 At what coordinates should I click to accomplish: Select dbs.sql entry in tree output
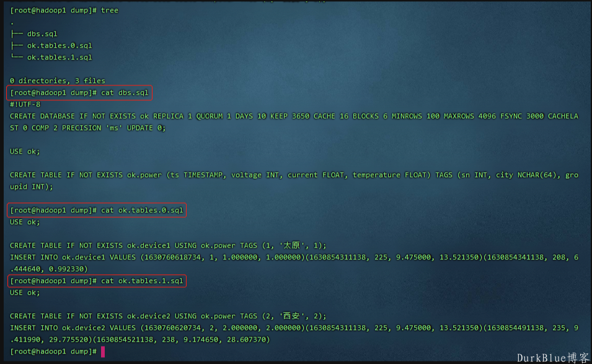coord(42,34)
